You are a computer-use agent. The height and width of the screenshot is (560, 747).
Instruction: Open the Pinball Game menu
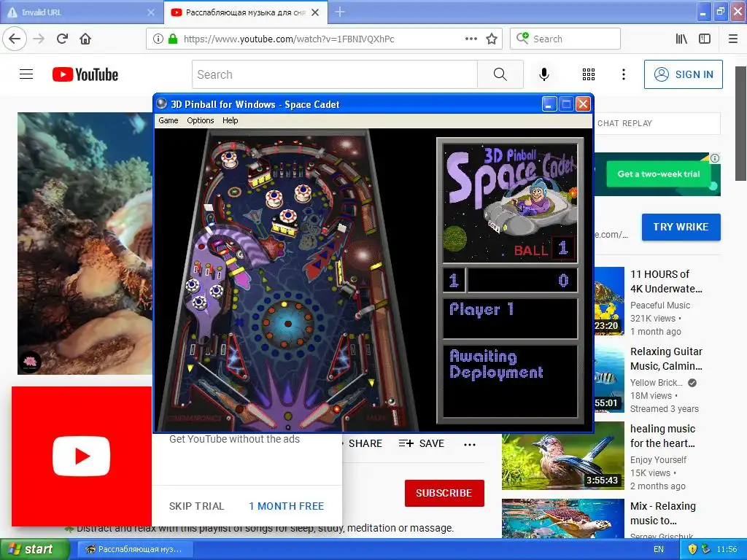click(x=169, y=120)
